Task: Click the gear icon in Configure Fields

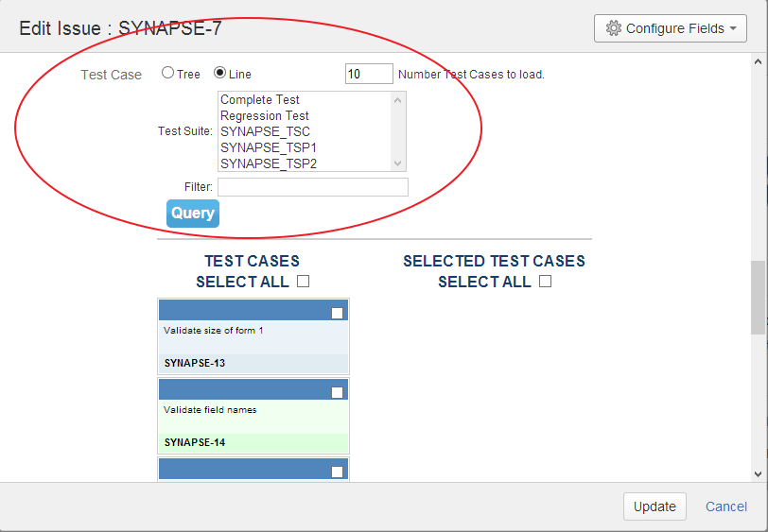Action: tap(613, 28)
